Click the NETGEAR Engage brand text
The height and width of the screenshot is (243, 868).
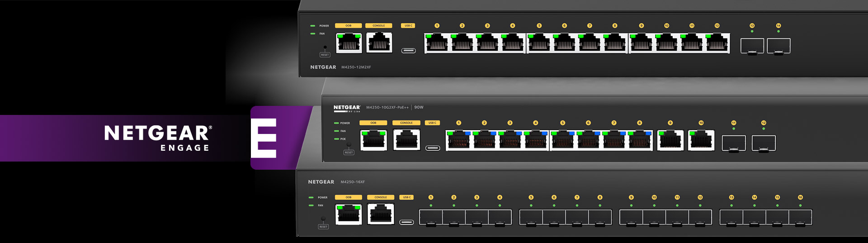coord(158,138)
